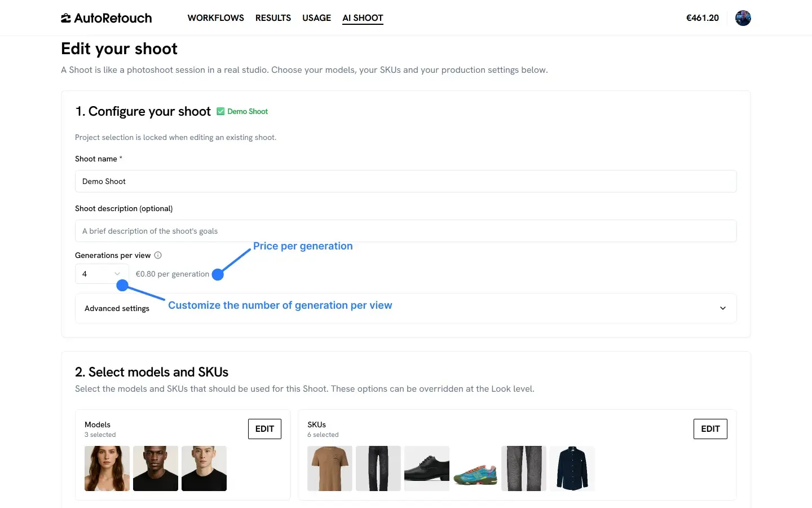Click the €0.80 per generation text
Viewport: 812px width, 508px height.
click(173, 274)
